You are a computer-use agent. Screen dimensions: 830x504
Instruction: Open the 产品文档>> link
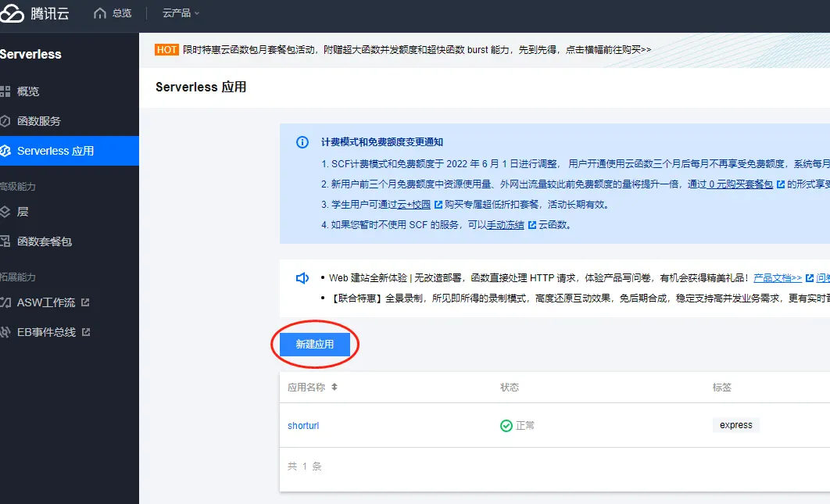[778, 278]
